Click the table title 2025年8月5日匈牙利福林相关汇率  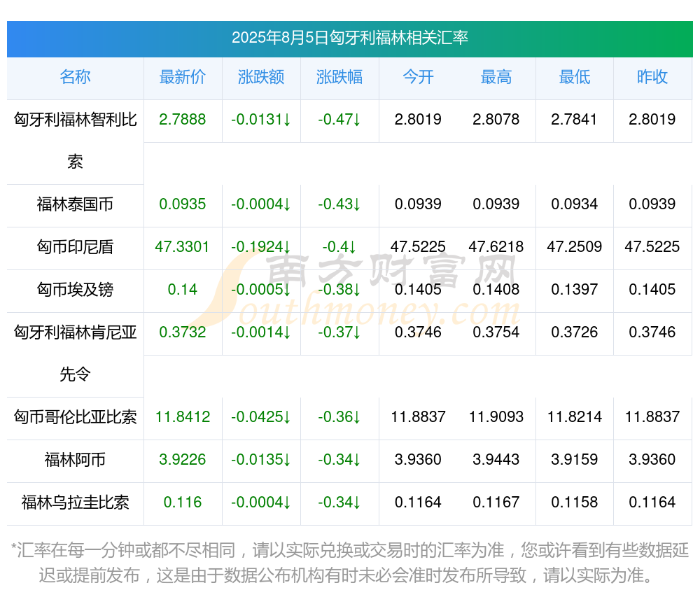point(349,38)
